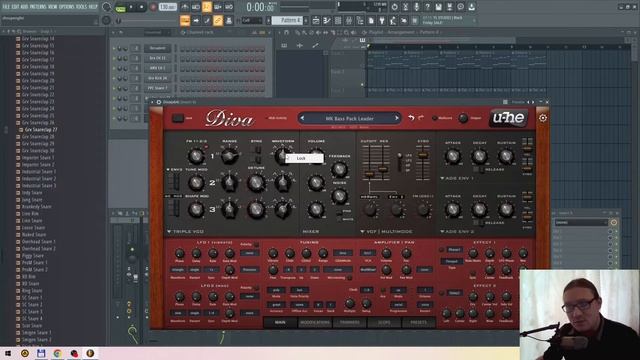Toggle LFO 1 Polarity switch
This screenshot has height=360, width=640.
(256, 244)
